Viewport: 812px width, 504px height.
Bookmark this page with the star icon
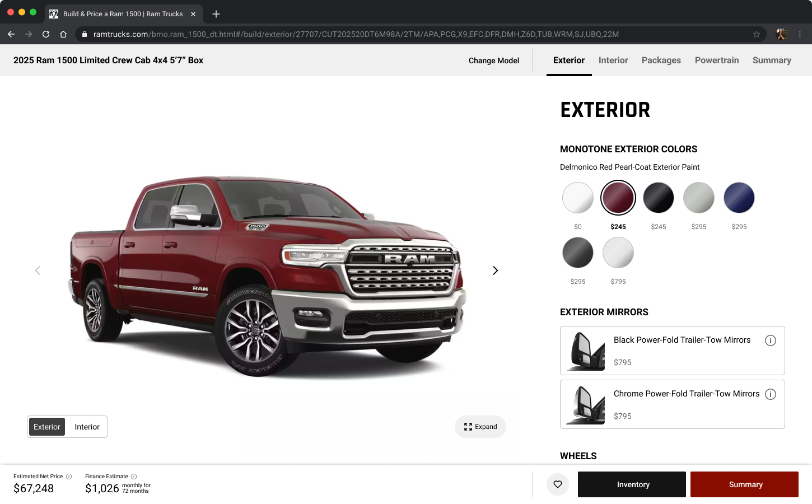(757, 34)
